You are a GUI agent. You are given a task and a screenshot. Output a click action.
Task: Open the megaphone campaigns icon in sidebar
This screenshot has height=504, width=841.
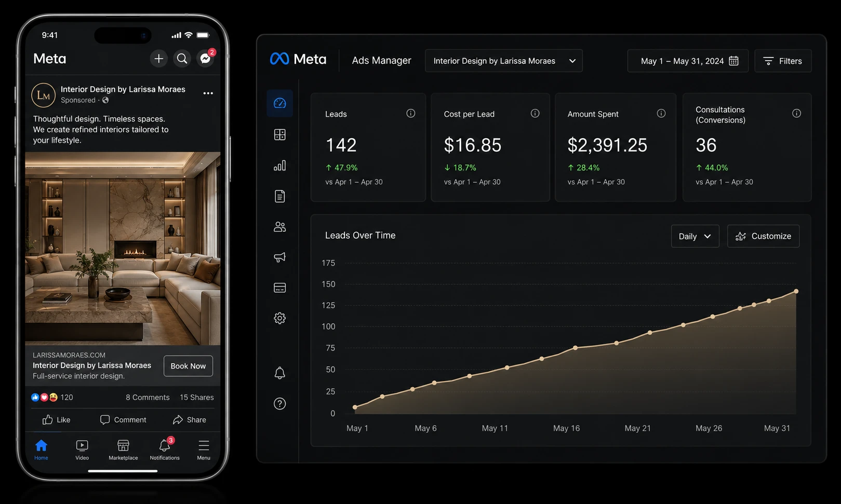pyautogui.click(x=279, y=257)
